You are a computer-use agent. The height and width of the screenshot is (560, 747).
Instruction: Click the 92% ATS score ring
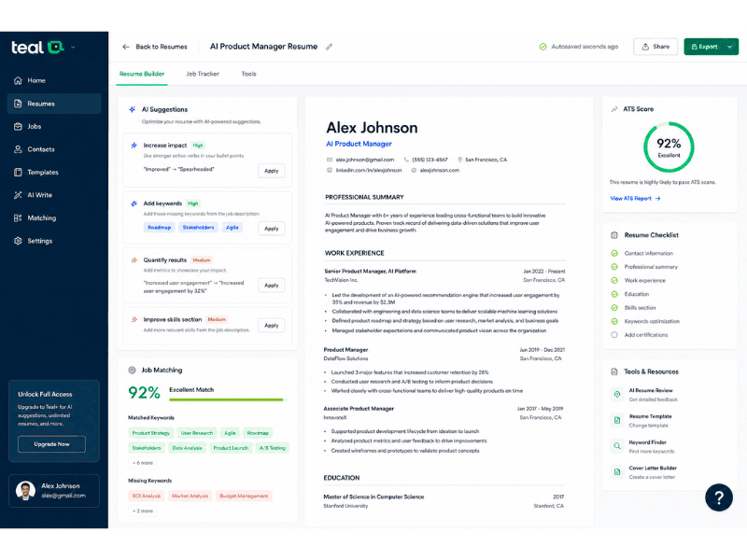669,147
